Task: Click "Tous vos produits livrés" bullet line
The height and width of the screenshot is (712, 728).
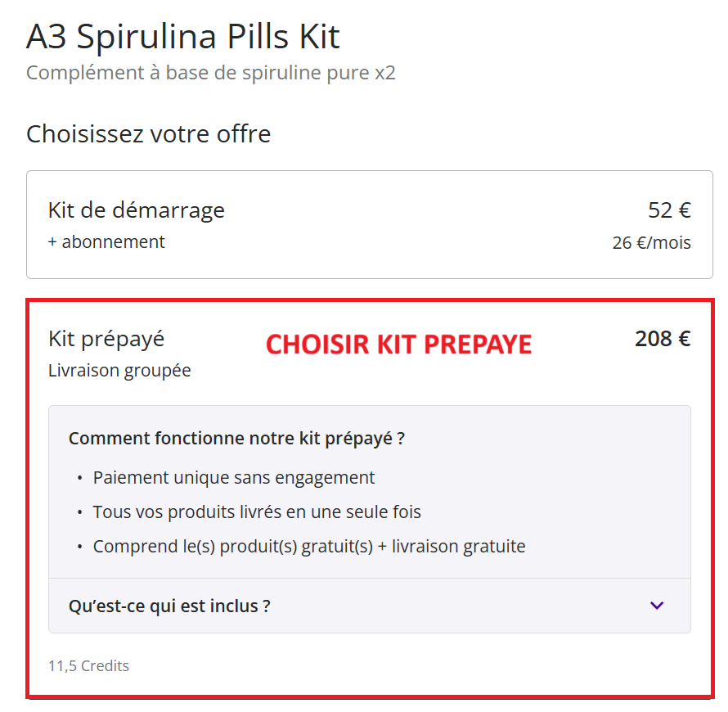Action: tap(257, 512)
